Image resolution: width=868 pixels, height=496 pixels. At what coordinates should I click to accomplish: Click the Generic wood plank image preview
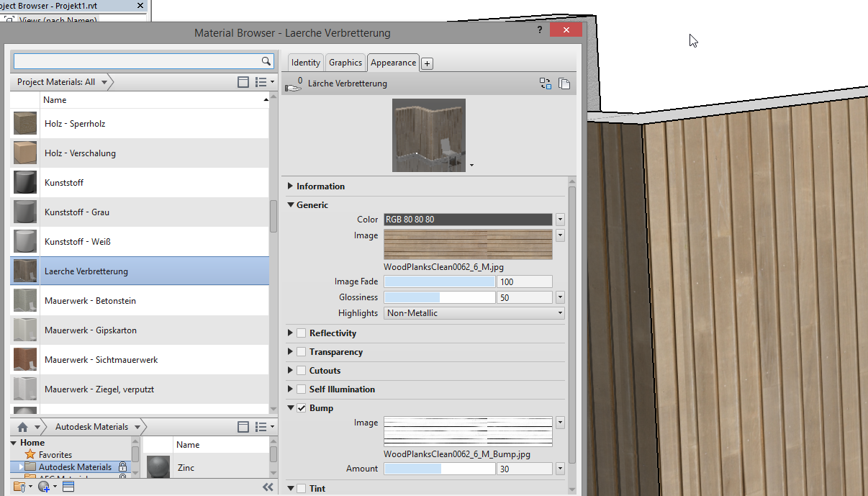tap(468, 245)
